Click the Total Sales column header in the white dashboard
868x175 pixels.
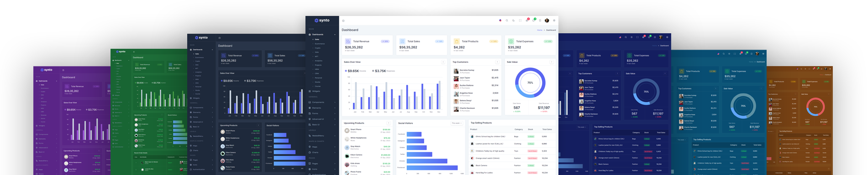click(547, 129)
